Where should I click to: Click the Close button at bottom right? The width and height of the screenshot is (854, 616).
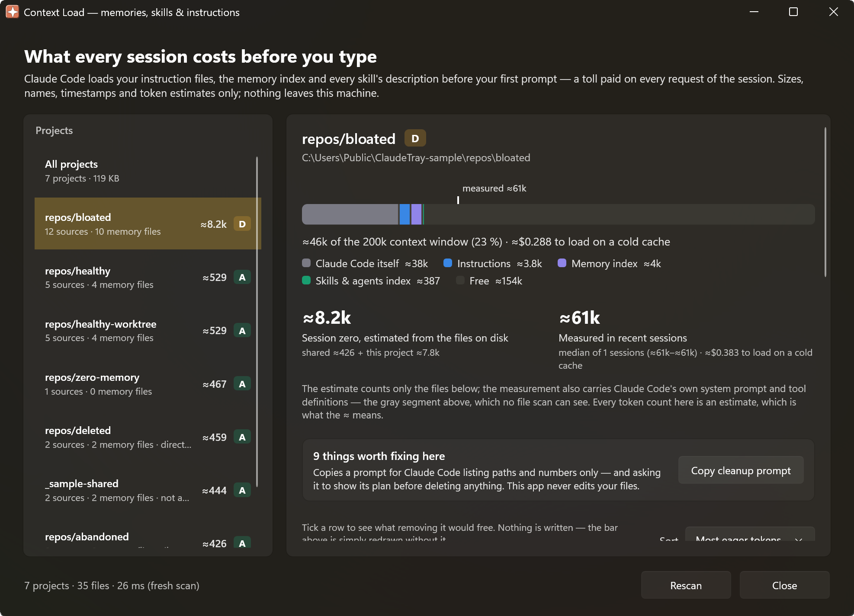(784, 585)
